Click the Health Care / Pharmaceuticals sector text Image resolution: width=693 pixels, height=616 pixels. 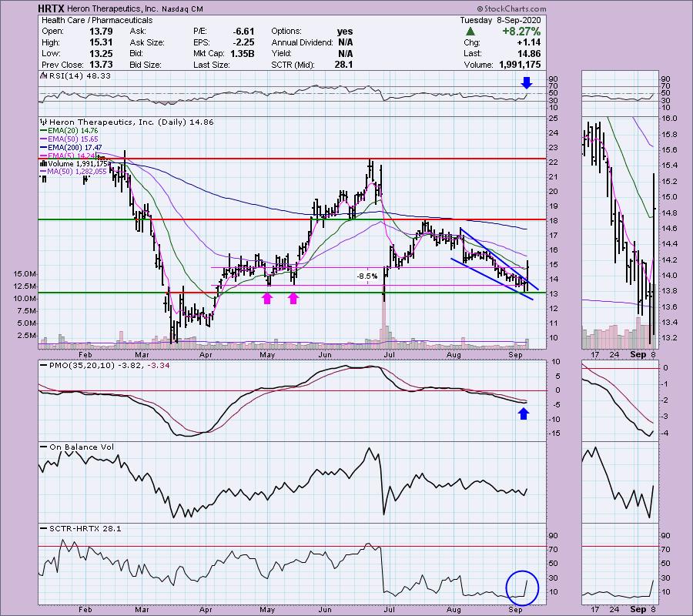point(97,20)
